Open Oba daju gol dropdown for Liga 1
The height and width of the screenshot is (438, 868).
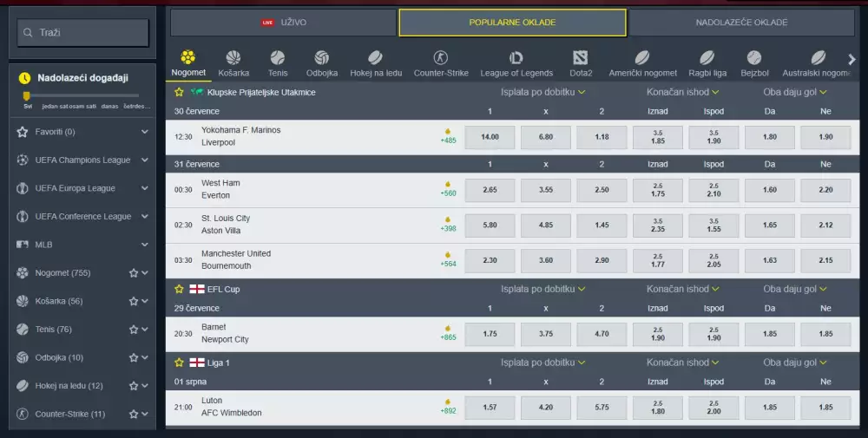click(794, 363)
